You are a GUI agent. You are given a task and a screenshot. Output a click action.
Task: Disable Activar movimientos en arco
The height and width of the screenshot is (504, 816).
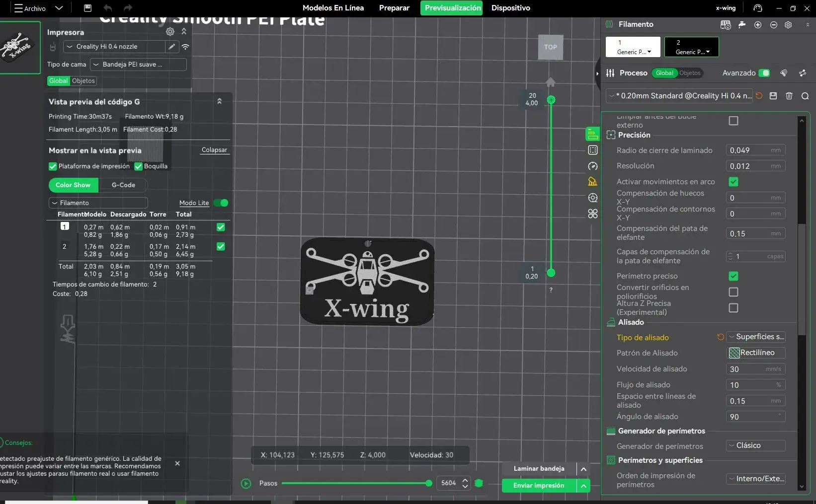click(x=734, y=182)
